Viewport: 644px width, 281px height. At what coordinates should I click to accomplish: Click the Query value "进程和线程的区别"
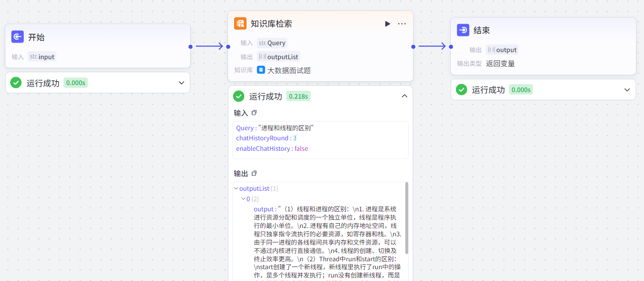click(286, 128)
